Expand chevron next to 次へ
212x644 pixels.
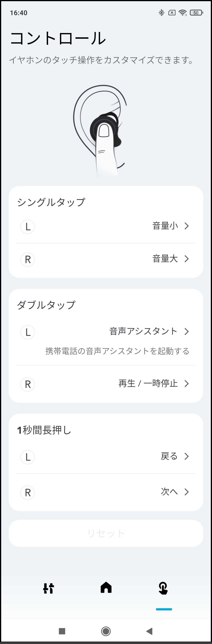[x=186, y=492]
